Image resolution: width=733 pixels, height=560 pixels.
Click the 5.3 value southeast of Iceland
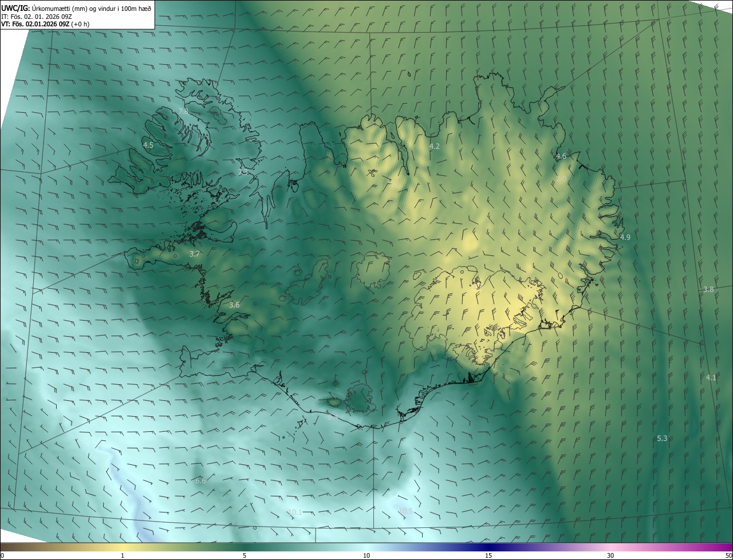coord(662,439)
